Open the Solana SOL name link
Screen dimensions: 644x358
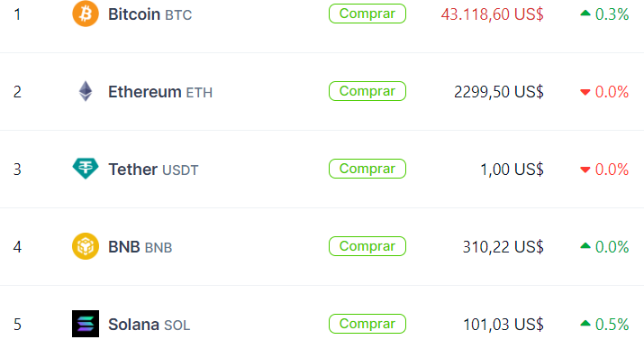(150, 325)
